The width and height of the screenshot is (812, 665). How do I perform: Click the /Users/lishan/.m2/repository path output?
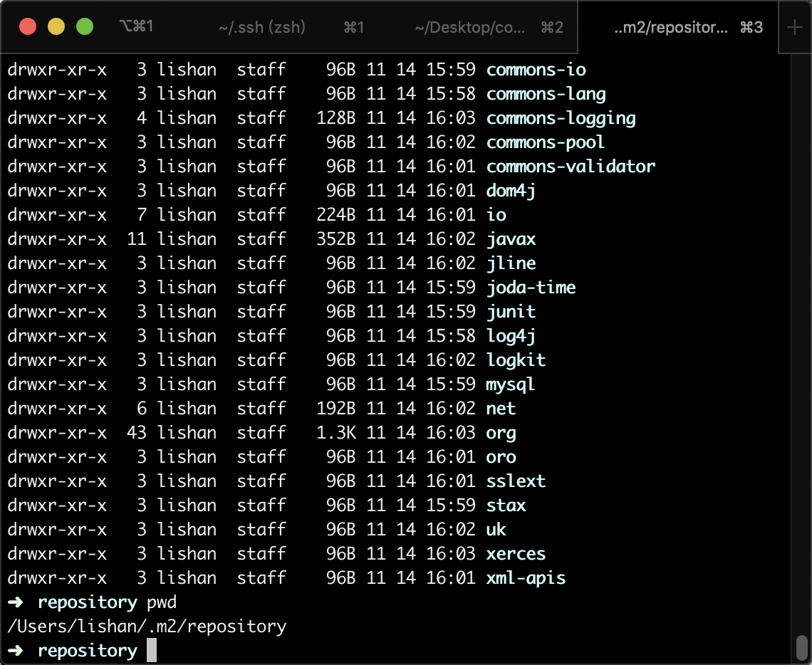pyautogui.click(x=147, y=626)
